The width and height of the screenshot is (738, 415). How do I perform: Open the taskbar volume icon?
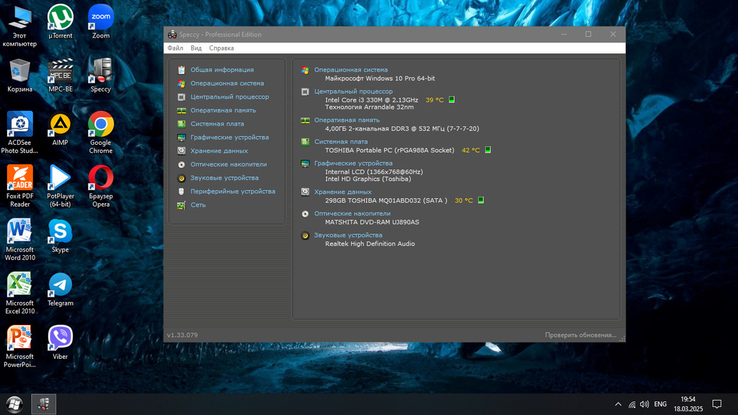point(644,404)
